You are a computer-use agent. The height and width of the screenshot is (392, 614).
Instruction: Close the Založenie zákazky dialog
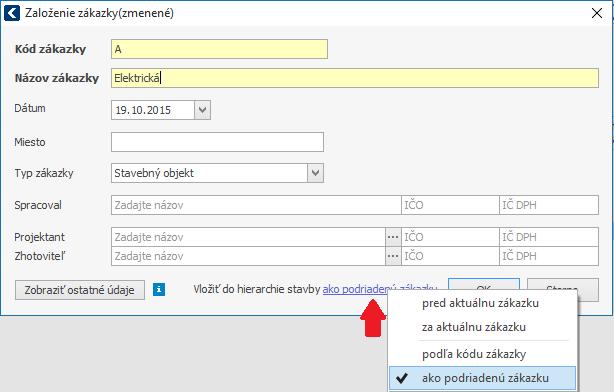[597, 13]
